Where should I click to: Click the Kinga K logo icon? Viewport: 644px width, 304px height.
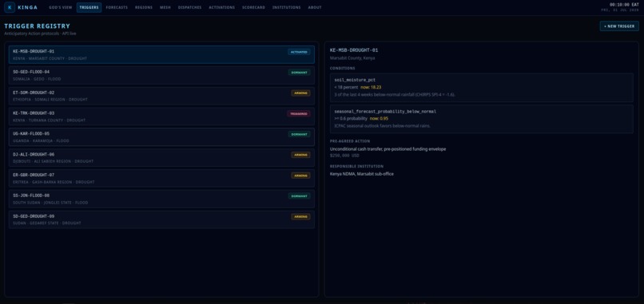click(x=10, y=7)
